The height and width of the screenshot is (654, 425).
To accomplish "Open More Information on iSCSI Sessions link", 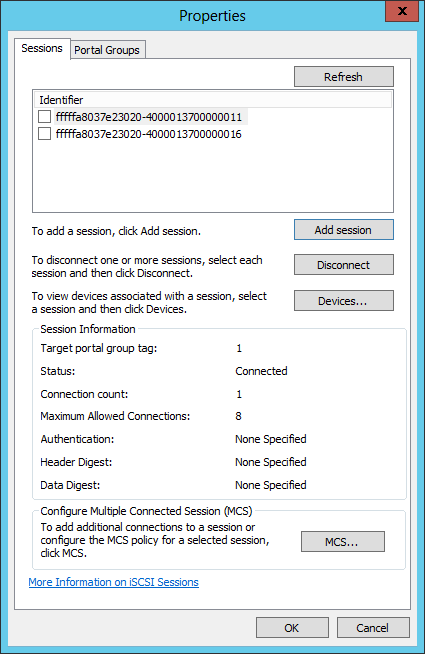I will coord(113,582).
